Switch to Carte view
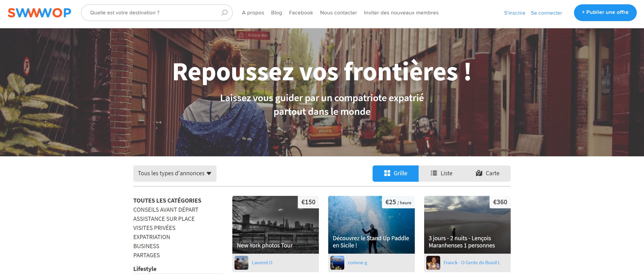 click(x=487, y=174)
